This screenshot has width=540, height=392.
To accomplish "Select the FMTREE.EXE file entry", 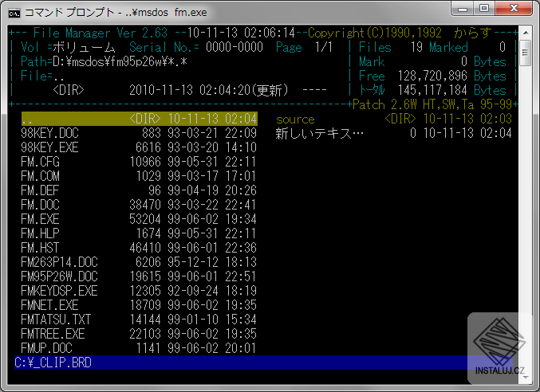I will 139,334.
